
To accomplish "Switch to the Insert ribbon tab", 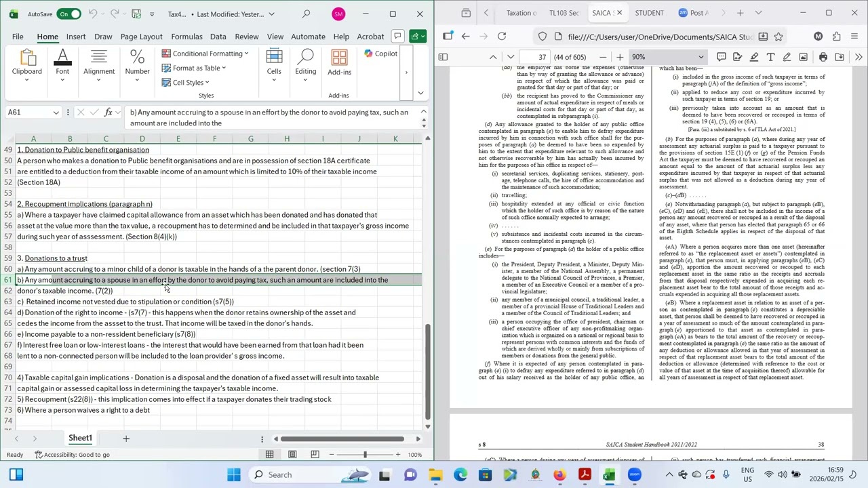I will 76,37.
